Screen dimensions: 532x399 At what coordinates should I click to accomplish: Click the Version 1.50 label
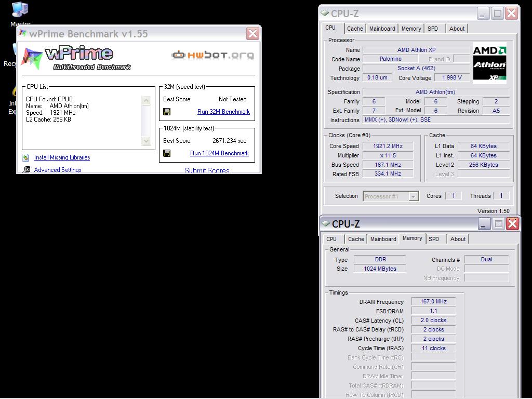(494, 211)
